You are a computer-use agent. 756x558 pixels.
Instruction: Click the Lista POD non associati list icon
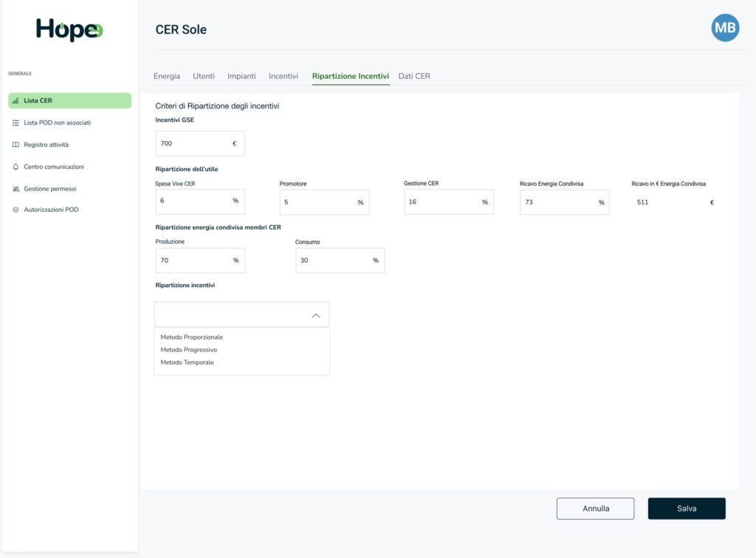(16, 123)
